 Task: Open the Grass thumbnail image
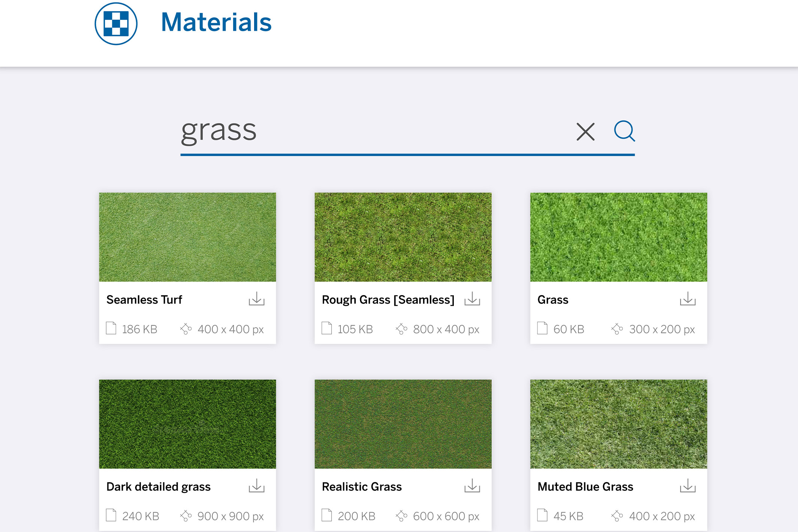click(x=619, y=237)
